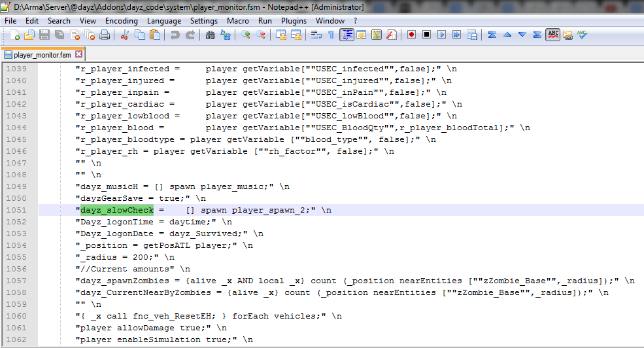
Task: Open the question mark help menu
Action: coord(355,21)
